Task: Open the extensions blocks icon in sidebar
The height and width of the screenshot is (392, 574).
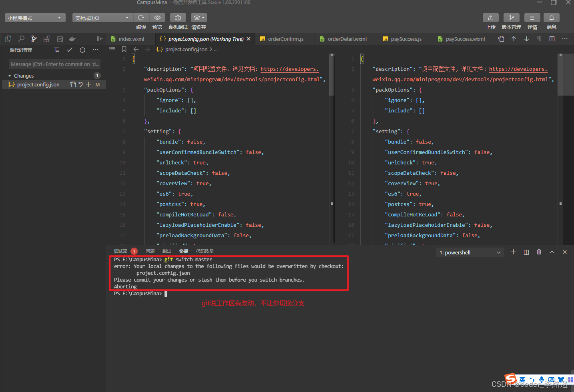Action: click(47, 39)
